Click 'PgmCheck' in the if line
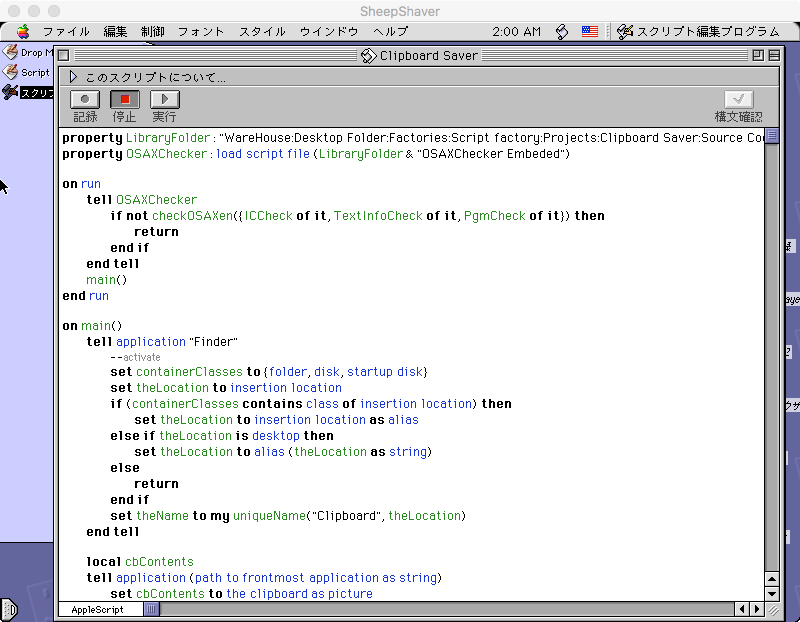800x622 pixels. click(x=494, y=216)
